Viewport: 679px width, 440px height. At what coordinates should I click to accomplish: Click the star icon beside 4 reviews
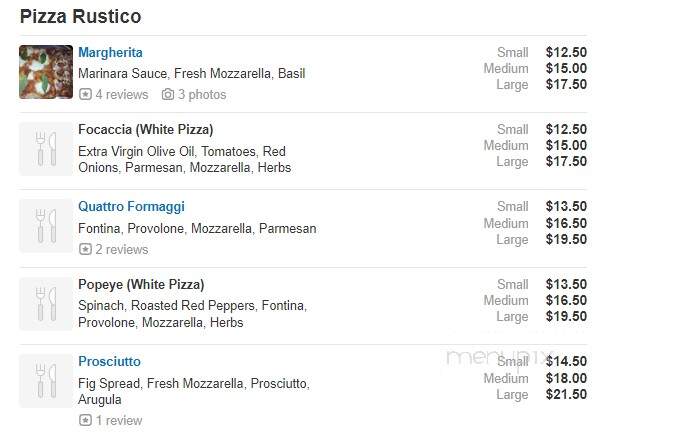pos(85,94)
